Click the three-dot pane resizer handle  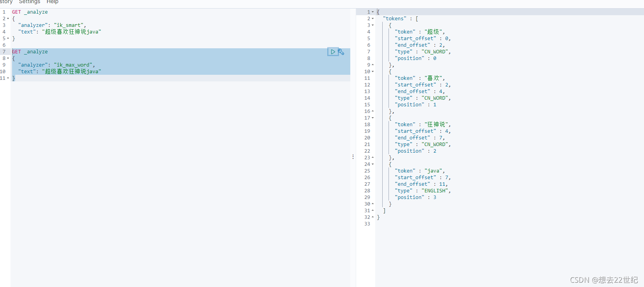[353, 157]
